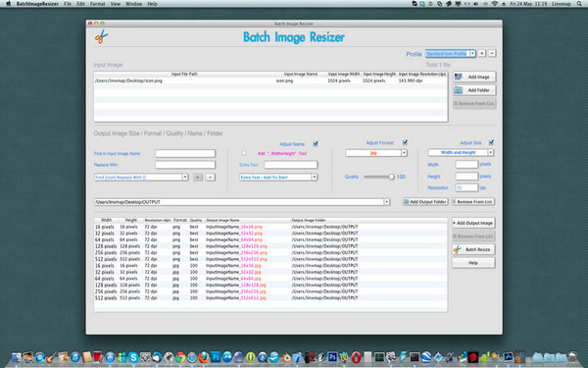Screen dimensions: 588x368
Task: Click Remove From List under Add Folder
Action: (474, 103)
